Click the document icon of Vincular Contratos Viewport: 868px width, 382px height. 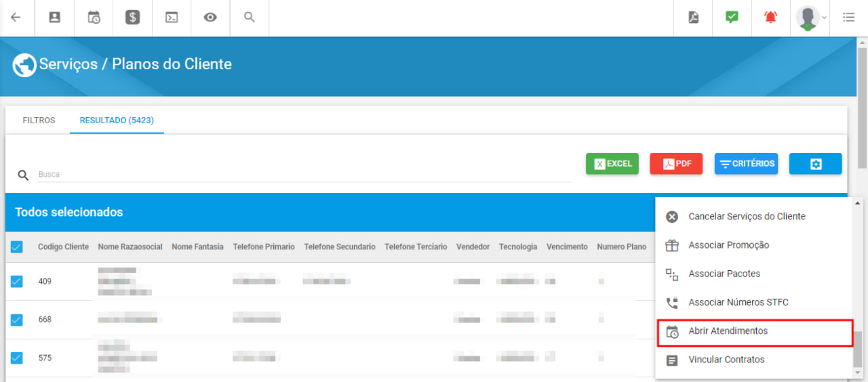point(672,360)
